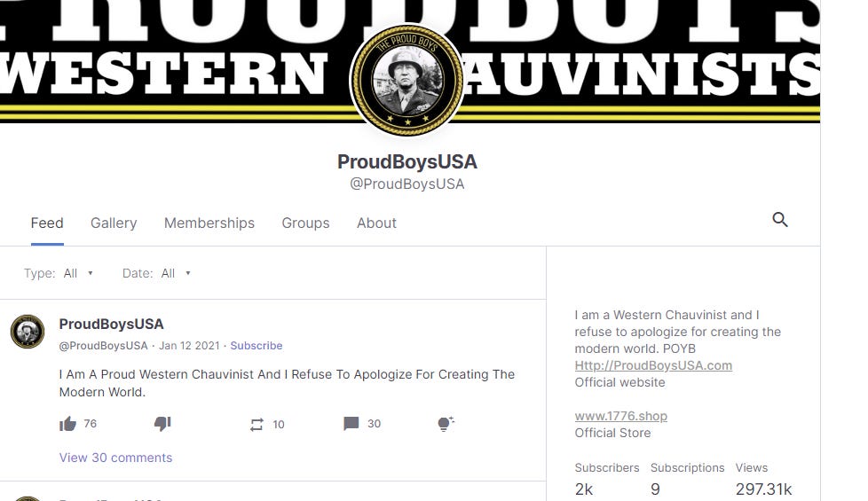Open the circular profile picture in banner
The image size is (868, 501).
(406, 80)
